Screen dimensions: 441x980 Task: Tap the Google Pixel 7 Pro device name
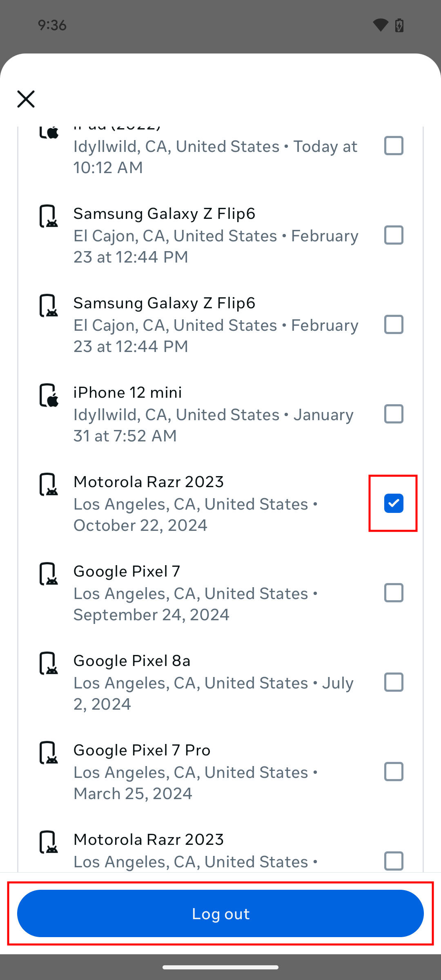click(x=142, y=750)
